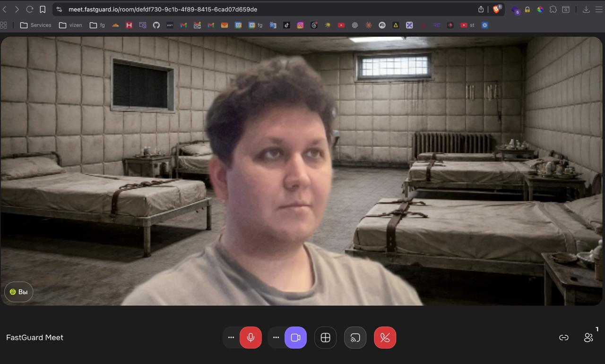Click the 'Вы' participant badge
Image resolution: width=605 pixels, height=364 pixels.
click(19, 292)
